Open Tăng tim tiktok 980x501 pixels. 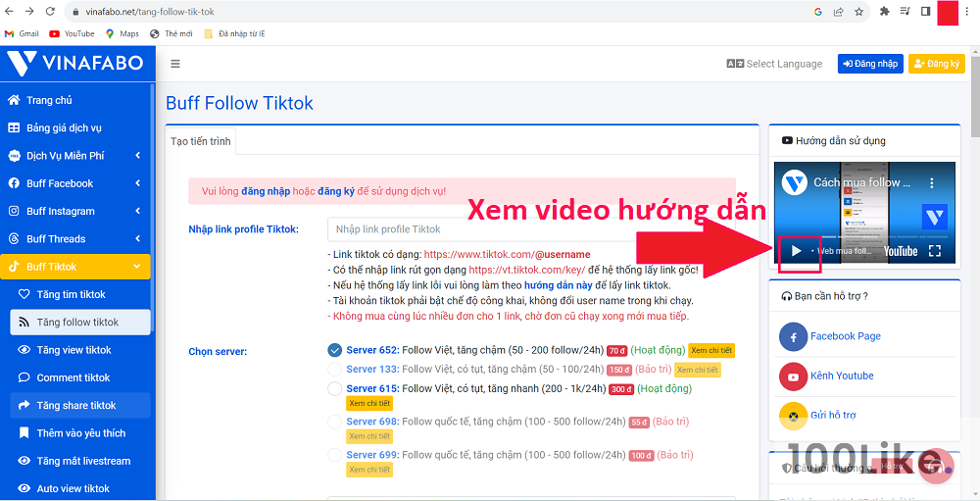tap(80, 294)
